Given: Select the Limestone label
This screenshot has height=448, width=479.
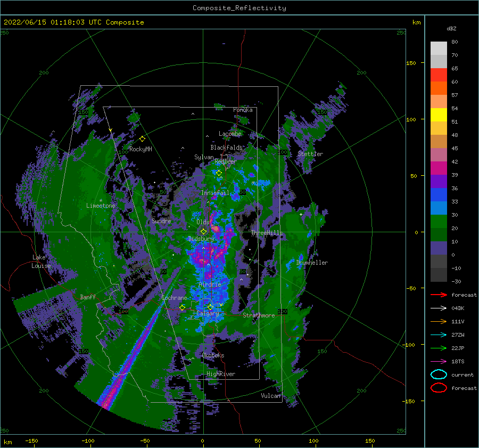Looking at the screenshot, I should click(x=101, y=206).
